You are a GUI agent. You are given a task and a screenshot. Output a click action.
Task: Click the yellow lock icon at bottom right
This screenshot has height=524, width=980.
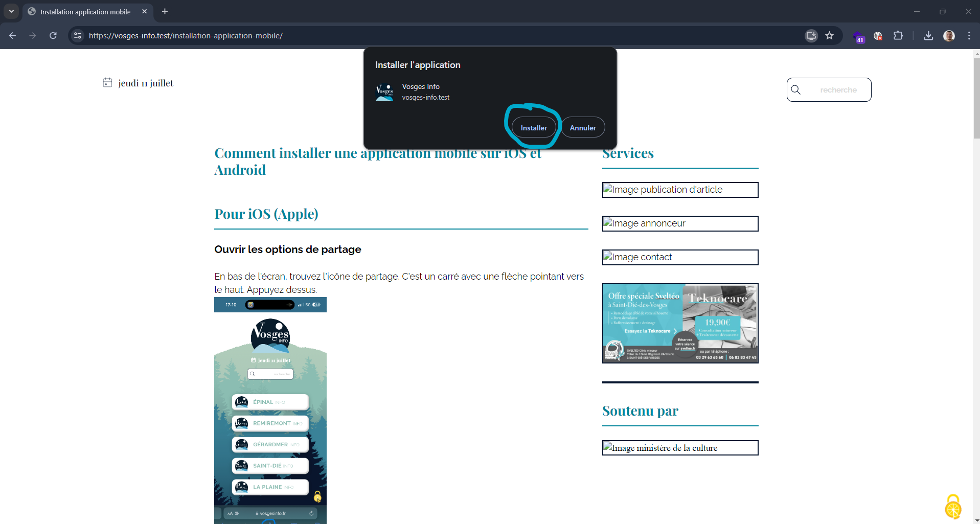(953, 507)
